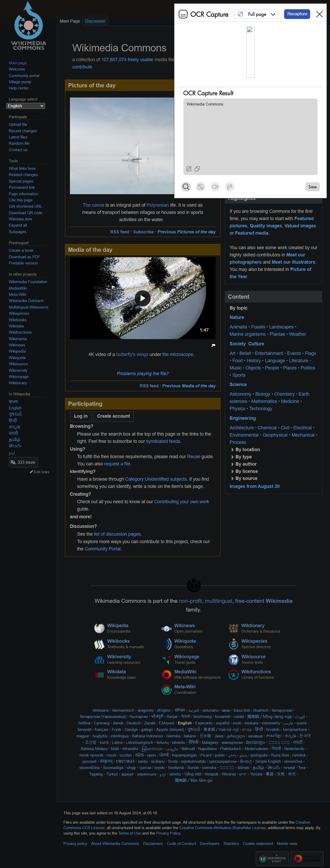Click the Log in button

pos(81,416)
